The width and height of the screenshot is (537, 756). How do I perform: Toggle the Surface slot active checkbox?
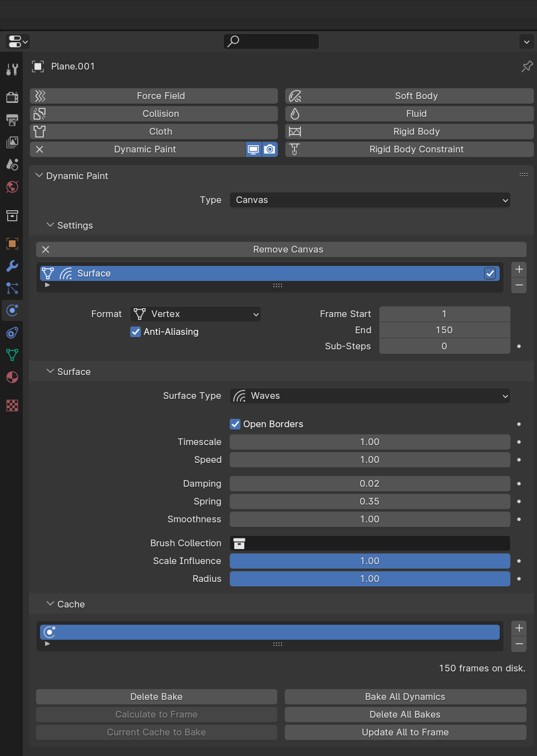click(x=490, y=273)
